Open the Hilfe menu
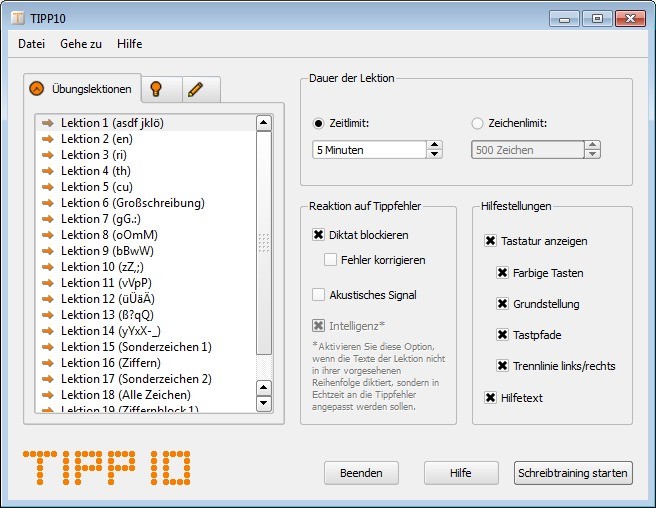This screenshot has width=656, height=508. pos(129,44)
